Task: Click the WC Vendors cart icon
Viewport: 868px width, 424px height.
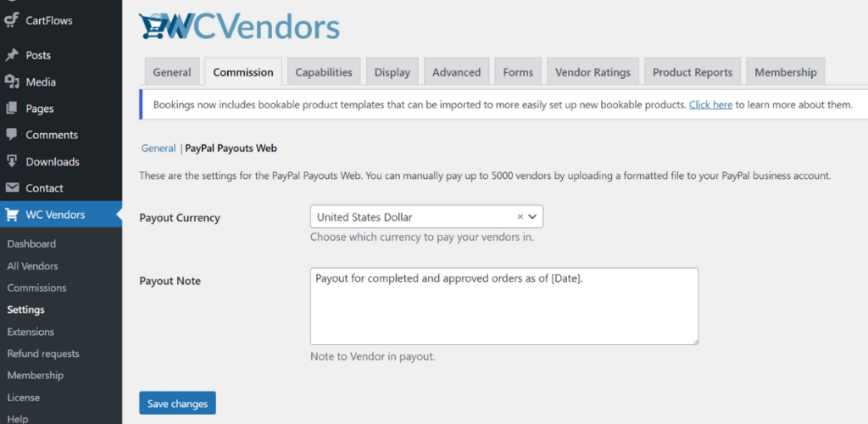Action: pyautogui.click(x=12, y=215)
